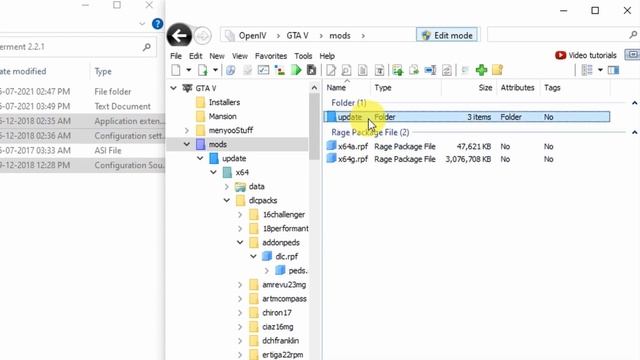Open the Tools menu

[303, 56]
